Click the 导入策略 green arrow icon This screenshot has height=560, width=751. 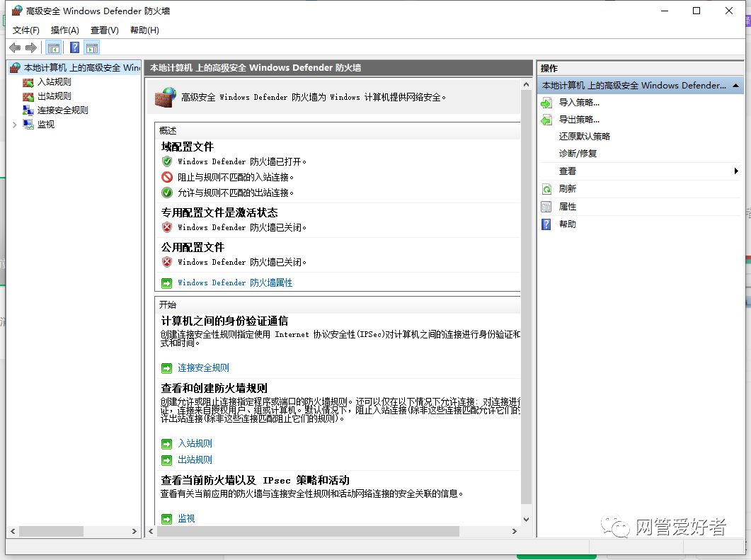pos(546,103)
